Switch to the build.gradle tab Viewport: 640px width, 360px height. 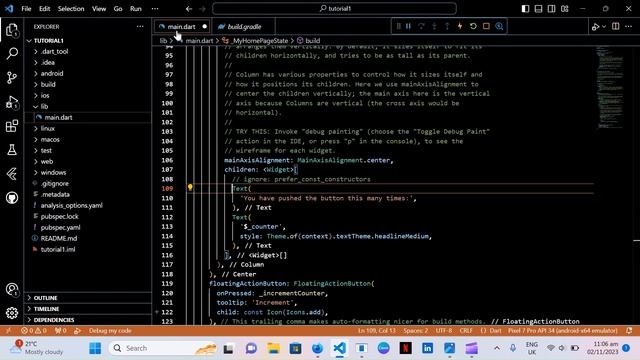(x=244, y=27)
